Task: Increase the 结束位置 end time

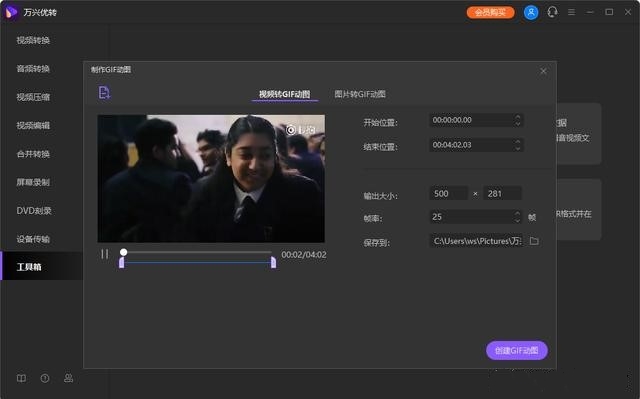Action: pyautogui.click(x=518, y=142)
